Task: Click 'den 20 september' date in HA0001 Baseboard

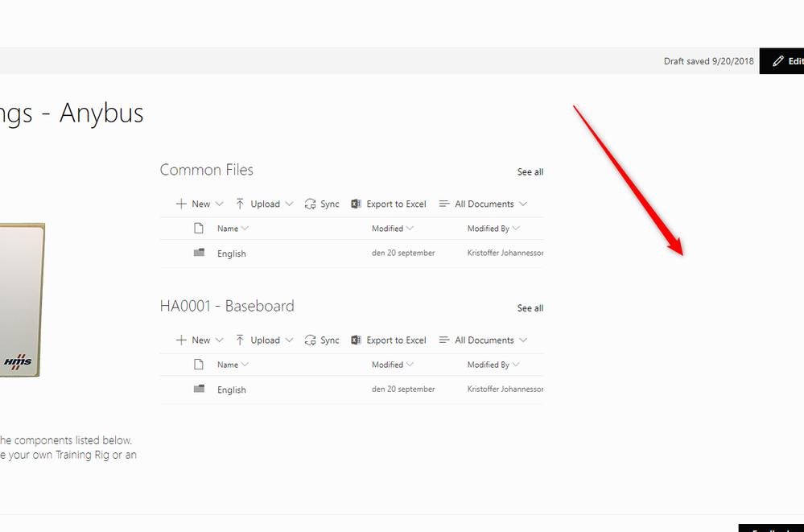Action: tap(403, 390)
